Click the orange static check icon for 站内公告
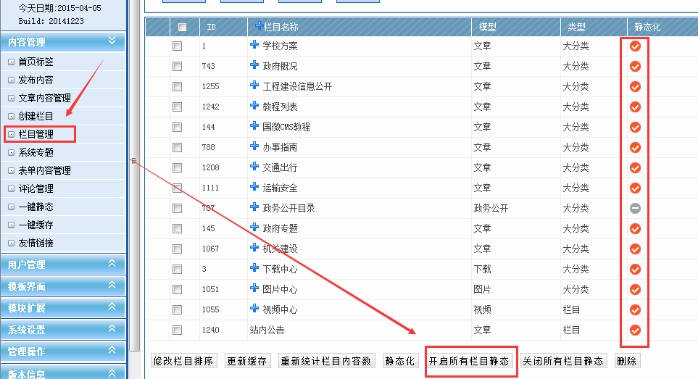698x379 pixels. pos(635,330)
